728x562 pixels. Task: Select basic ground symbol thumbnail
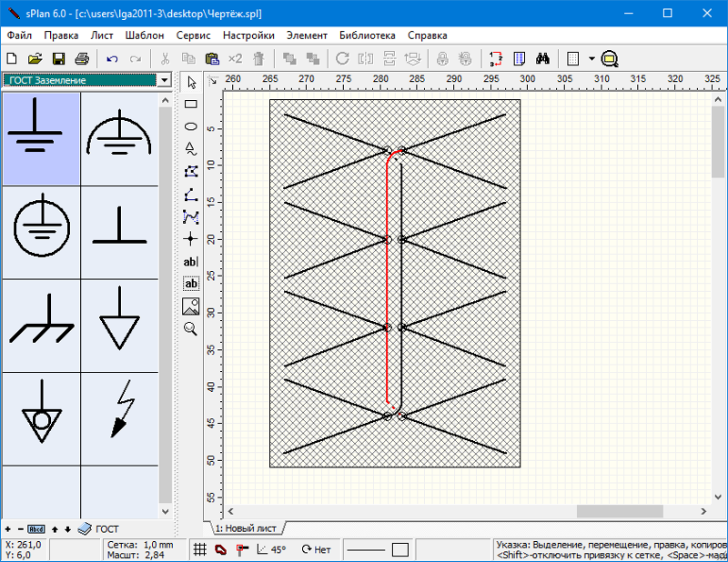pos(41,139)
